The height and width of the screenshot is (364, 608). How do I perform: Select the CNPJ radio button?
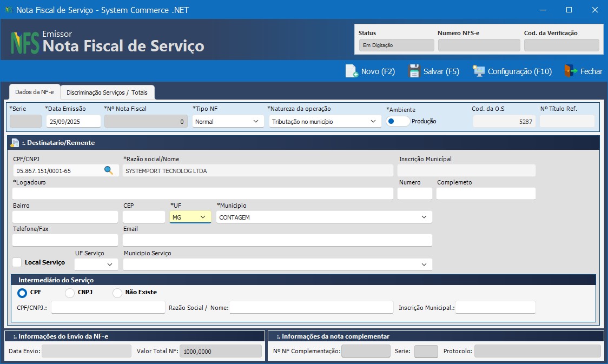tap(69, 292)
